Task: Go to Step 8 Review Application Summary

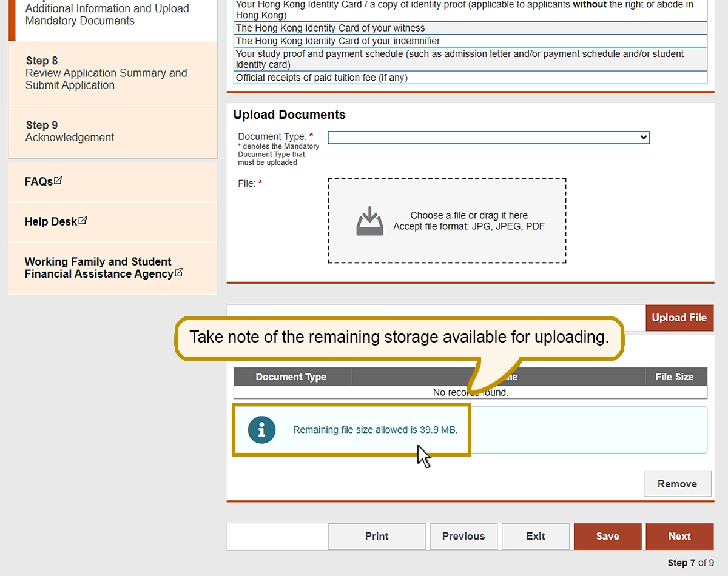Action: tap(106, 73)
